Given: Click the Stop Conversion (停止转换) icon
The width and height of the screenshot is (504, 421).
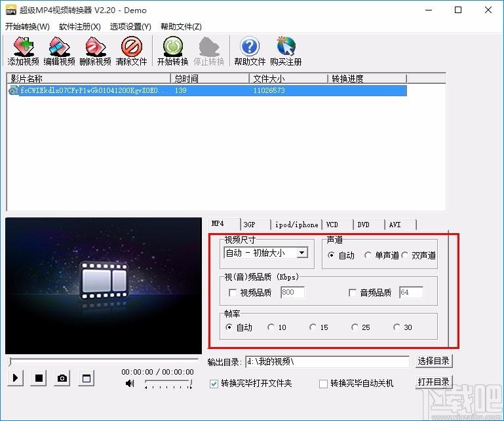Looking at the screenshot, I should click(x=209, y=51).
